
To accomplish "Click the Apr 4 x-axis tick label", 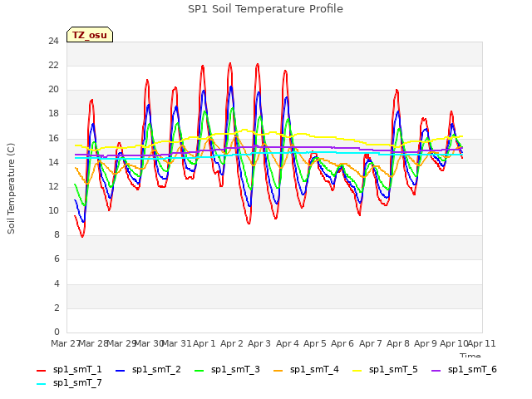I will (288, 343).
